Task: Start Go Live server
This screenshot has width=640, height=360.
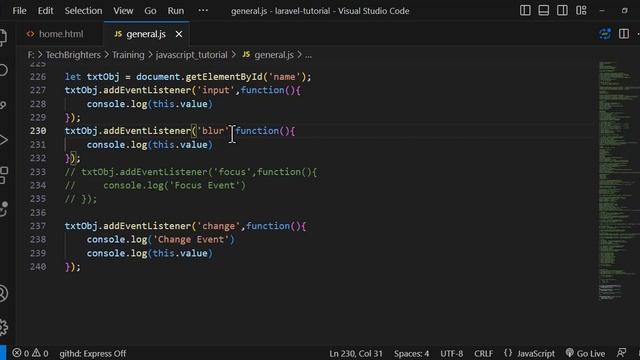Action: click(x=585, y=353)
